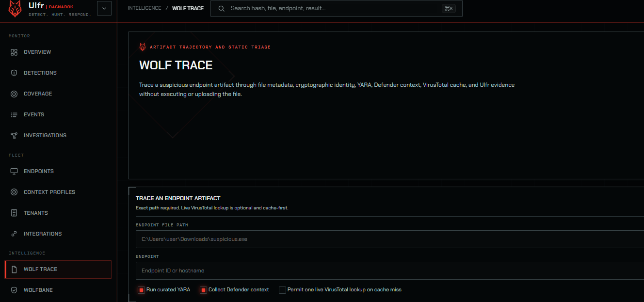Click the ⌘K shortcut badge
Image resolution: width=644 pixels, height=302 pixels.
(x=449, y=8)
